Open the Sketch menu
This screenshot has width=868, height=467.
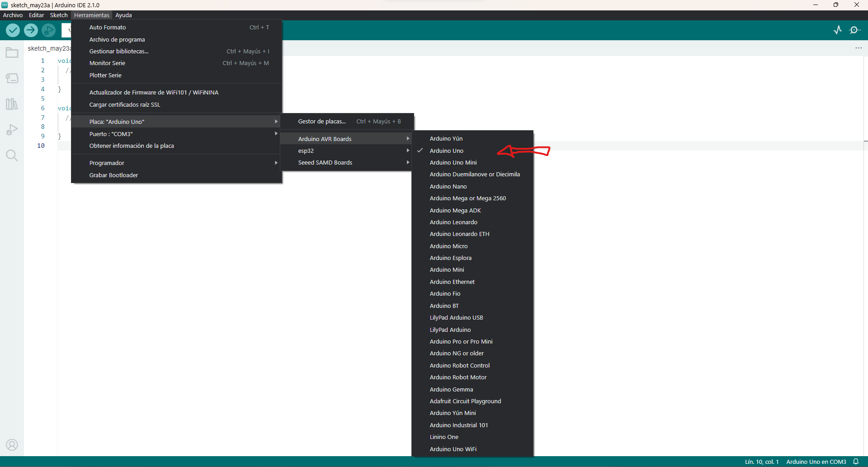[59, 15]
